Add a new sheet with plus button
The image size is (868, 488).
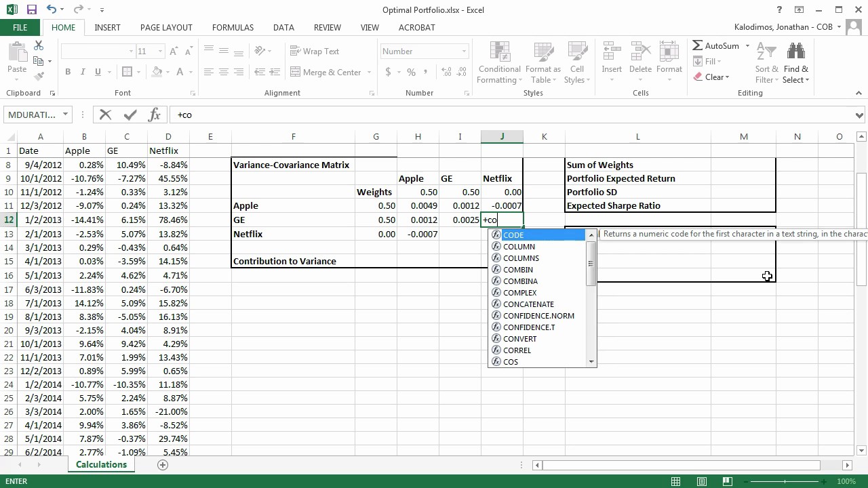click(162, 464)
